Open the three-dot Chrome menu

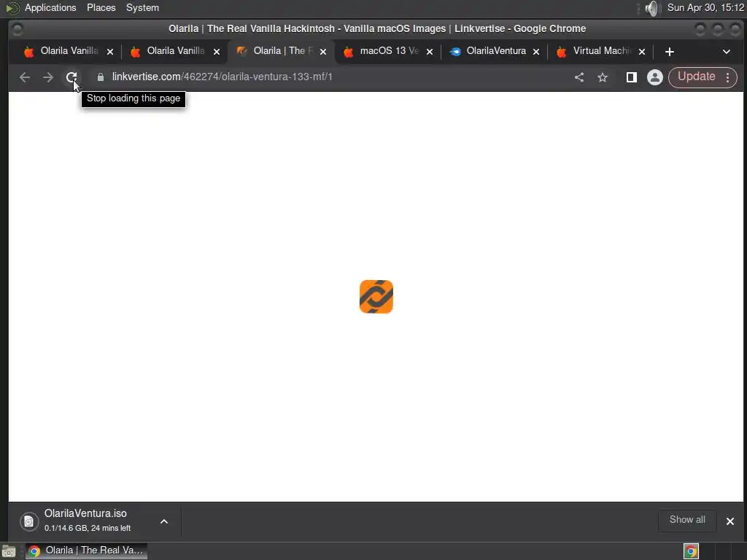(727, 77)
